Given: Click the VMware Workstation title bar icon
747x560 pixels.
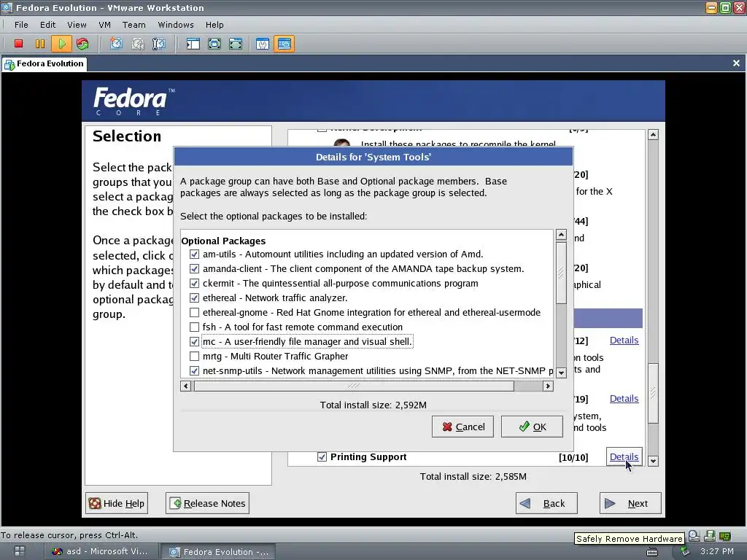Looking at the screenshot, I should coord(7,7).
